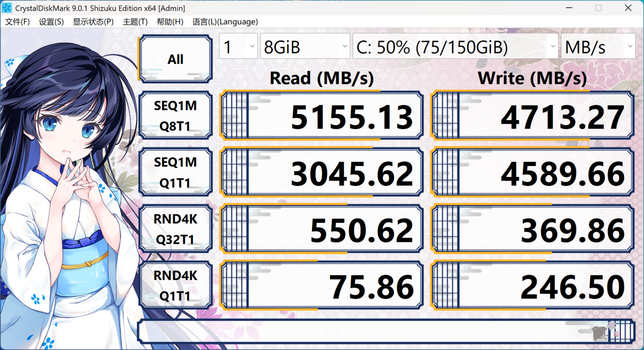Viewport: 644px width, 350px height.
Task: Click the SEQ1M Q8T1 read value 5155.13
Action: [322, 116]
